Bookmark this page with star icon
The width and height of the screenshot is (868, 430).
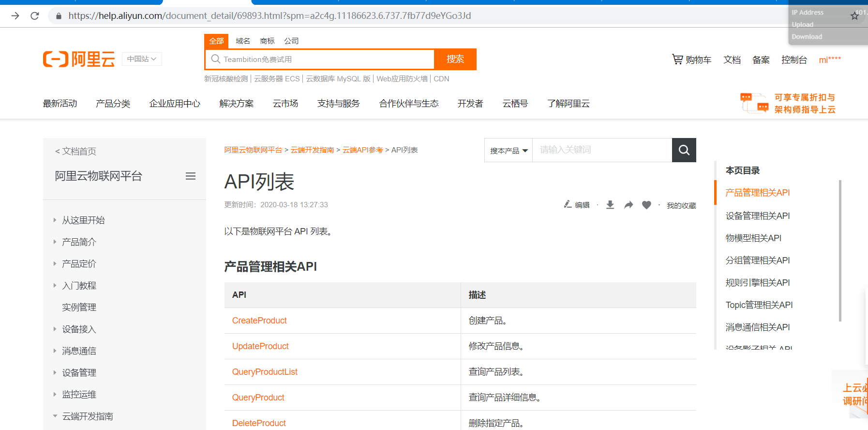tap(854, 16)
